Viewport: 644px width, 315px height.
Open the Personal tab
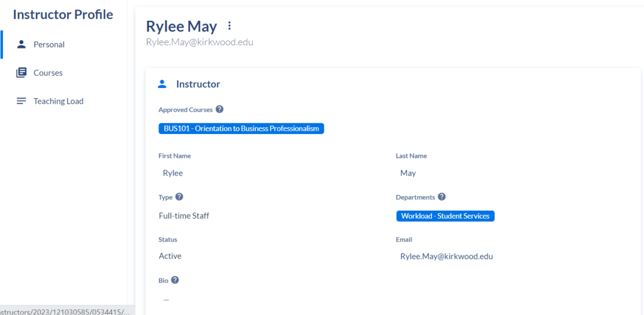point(49,45)
